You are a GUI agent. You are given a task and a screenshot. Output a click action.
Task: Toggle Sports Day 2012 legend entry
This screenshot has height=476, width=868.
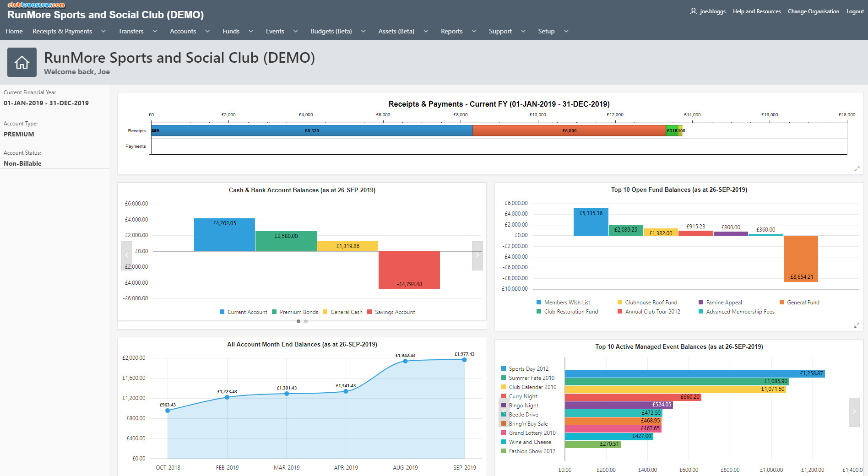525,369
